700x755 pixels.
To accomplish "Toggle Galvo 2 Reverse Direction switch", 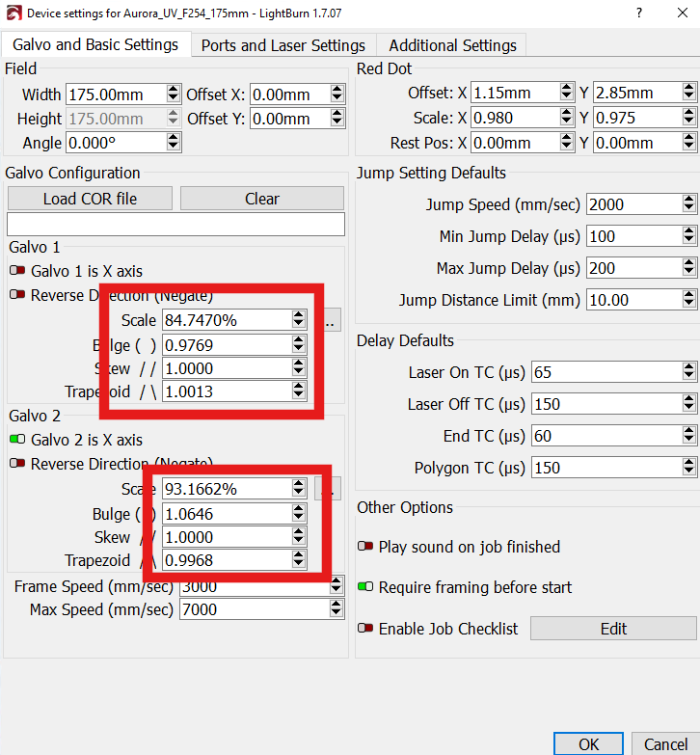I will (x=17, y=463).
